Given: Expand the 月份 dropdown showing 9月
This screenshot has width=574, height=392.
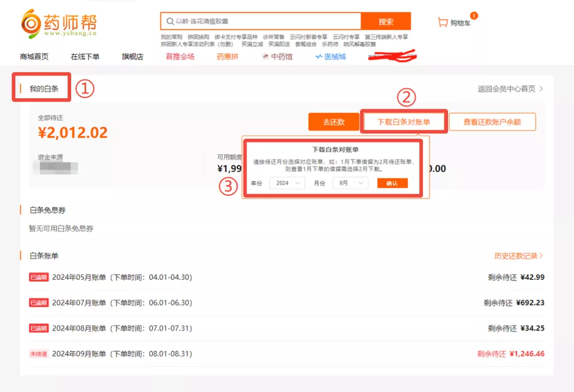Looking at the screenshot, I should [x=350, y=183].
